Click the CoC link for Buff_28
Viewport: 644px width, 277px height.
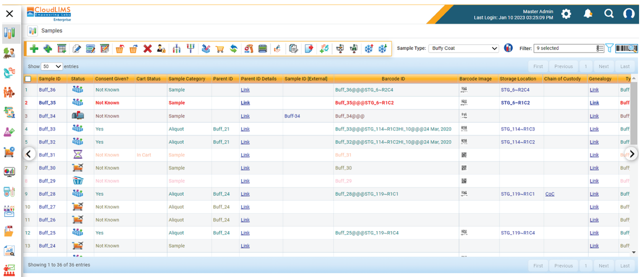tap(550, 194)
